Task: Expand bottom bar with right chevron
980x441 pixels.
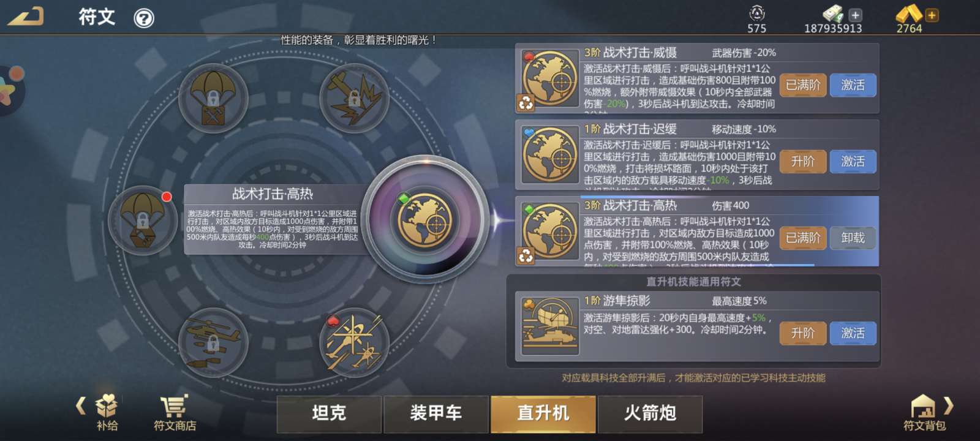Action: click(949, 405)
